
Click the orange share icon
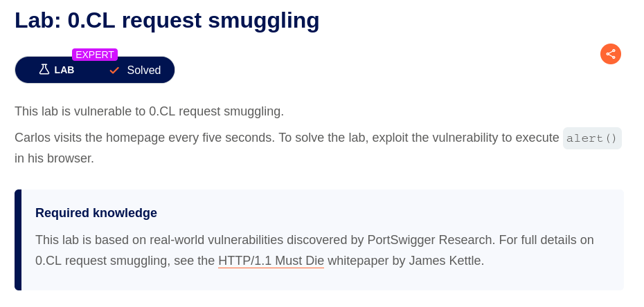610,54
